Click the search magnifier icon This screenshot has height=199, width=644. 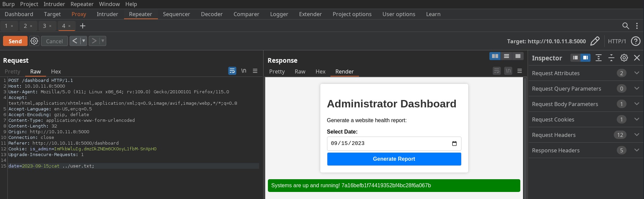(626, 26)
